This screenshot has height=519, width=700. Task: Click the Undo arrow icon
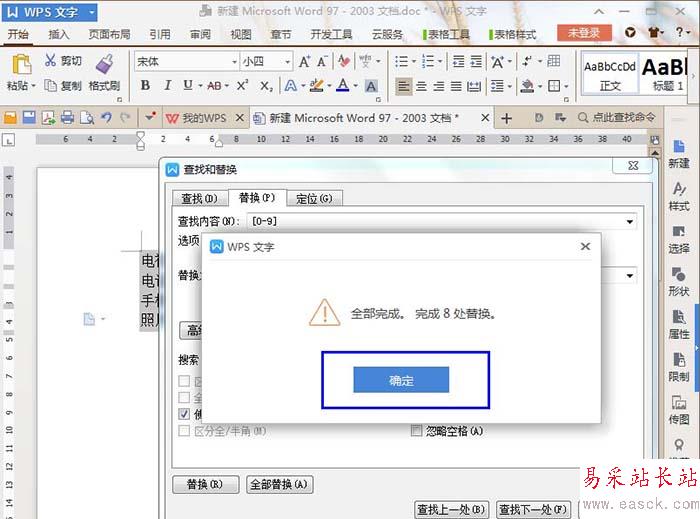[x=106, y=118]
